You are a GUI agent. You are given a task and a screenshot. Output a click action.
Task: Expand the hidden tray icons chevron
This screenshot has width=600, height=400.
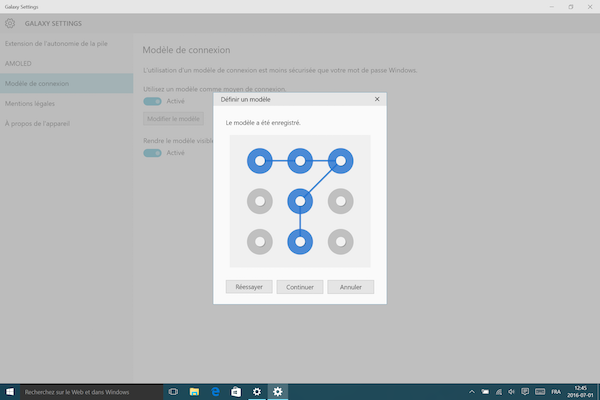coord(472,392)
